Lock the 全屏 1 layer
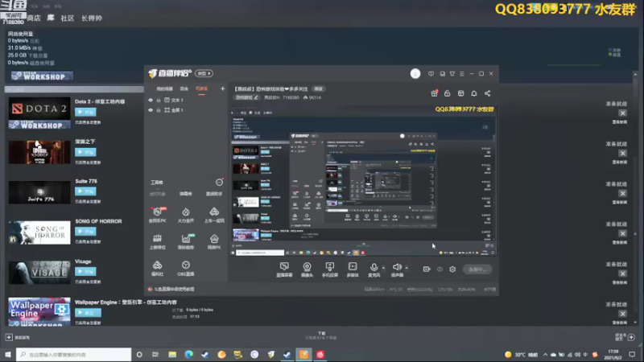This screenshot has height=362, width=644. click(x=159, y=110)
